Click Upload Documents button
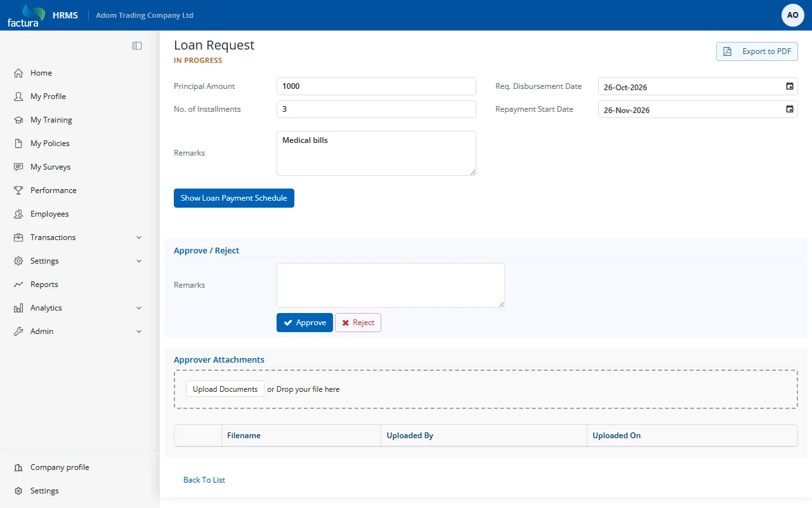Viewport: 812px width, 508px height. click(x=225, y=389)
